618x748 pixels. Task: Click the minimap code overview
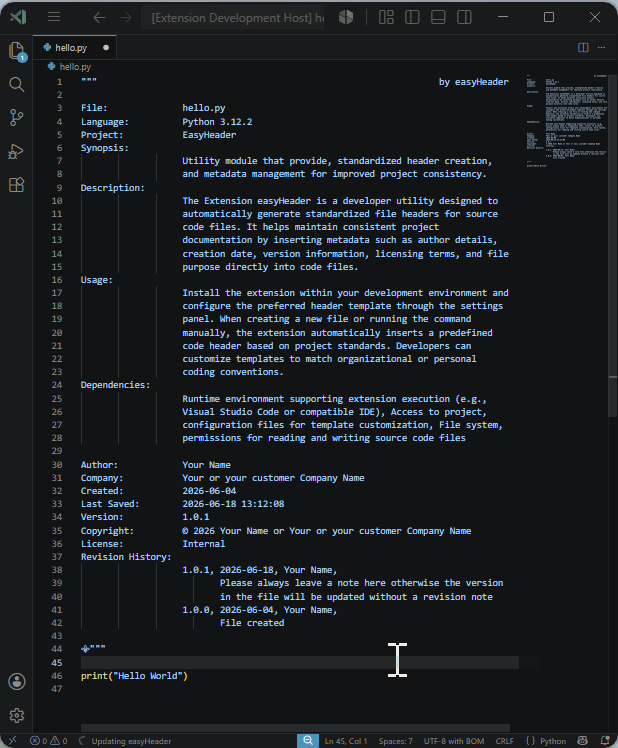(566, 120)
